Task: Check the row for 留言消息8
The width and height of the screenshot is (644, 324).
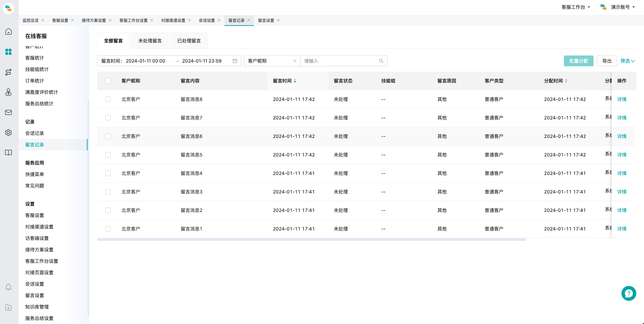Action: point(108,99)
